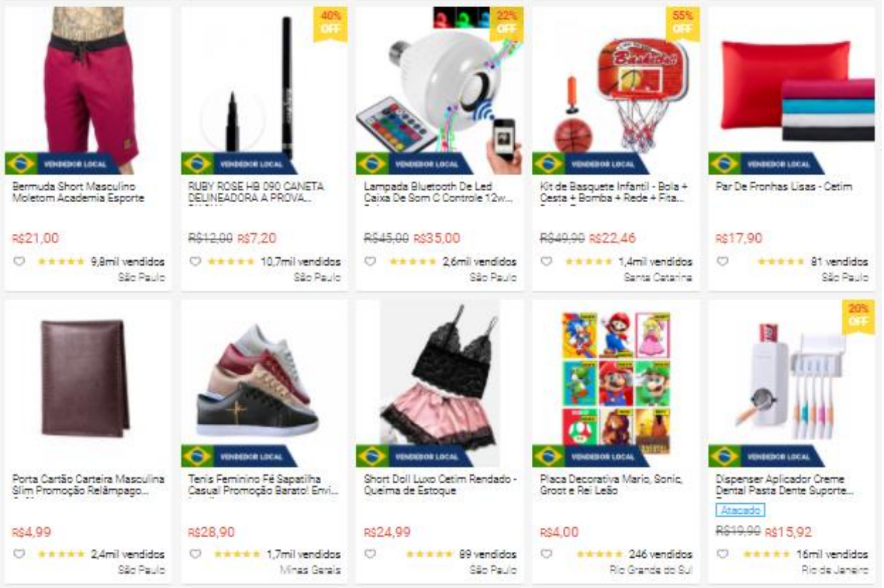The width and height of the screenshot is (884, 588).
Task: Click heart icon on Ruby Rose eyeliner
Action: click(x=195, y=261)
